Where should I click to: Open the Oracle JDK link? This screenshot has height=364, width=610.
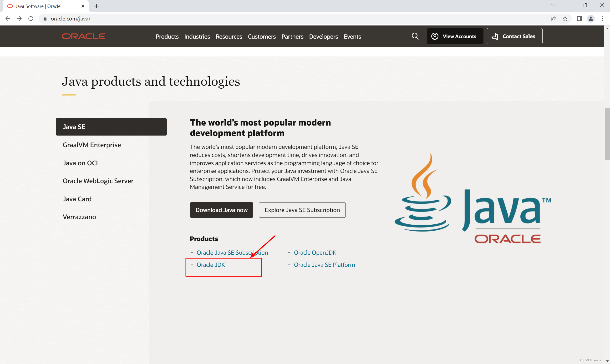(x=211, y=265)
